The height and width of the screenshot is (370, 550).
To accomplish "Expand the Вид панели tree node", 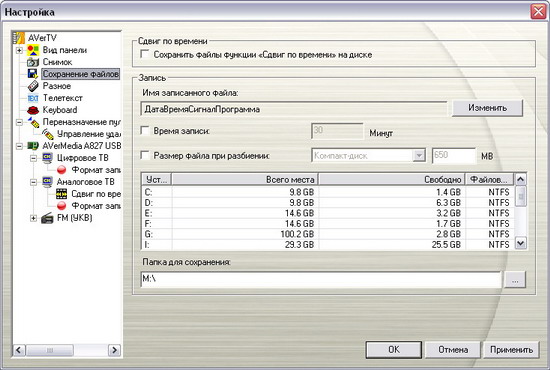I will (x=19, y=51).
